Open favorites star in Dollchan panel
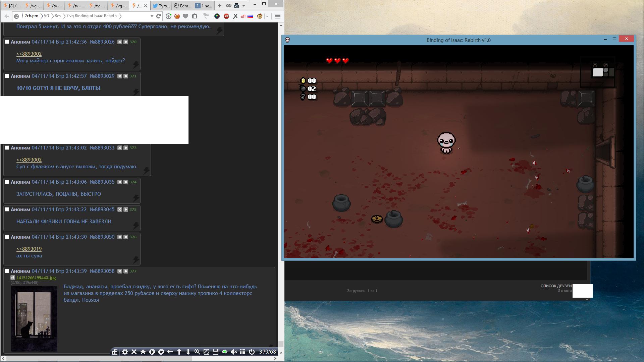 [x=143, y=352]
